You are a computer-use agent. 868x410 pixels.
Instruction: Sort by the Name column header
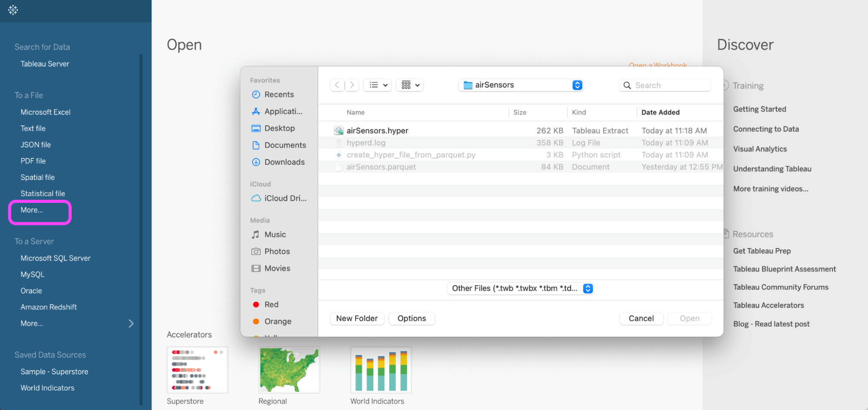pos(356,112)
